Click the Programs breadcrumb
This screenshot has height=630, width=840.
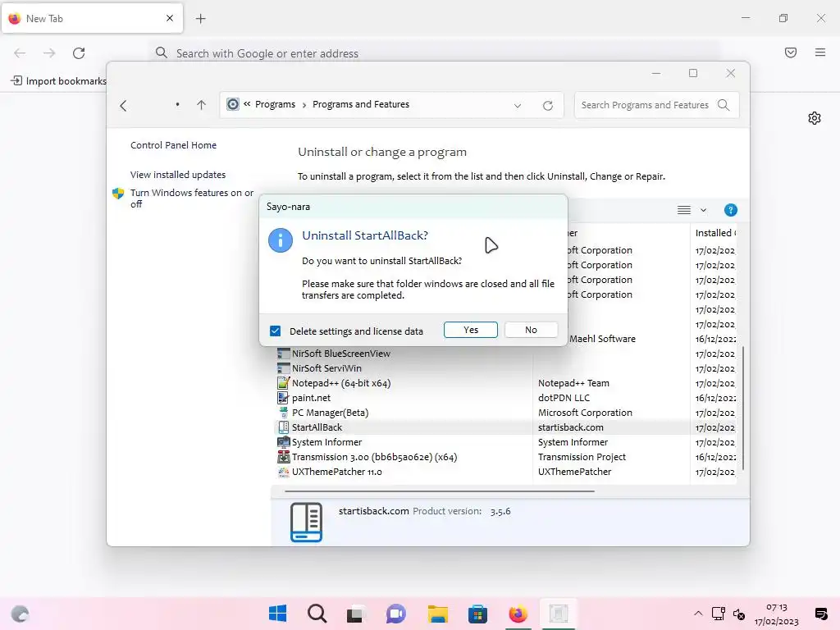(x=275, y=104)
